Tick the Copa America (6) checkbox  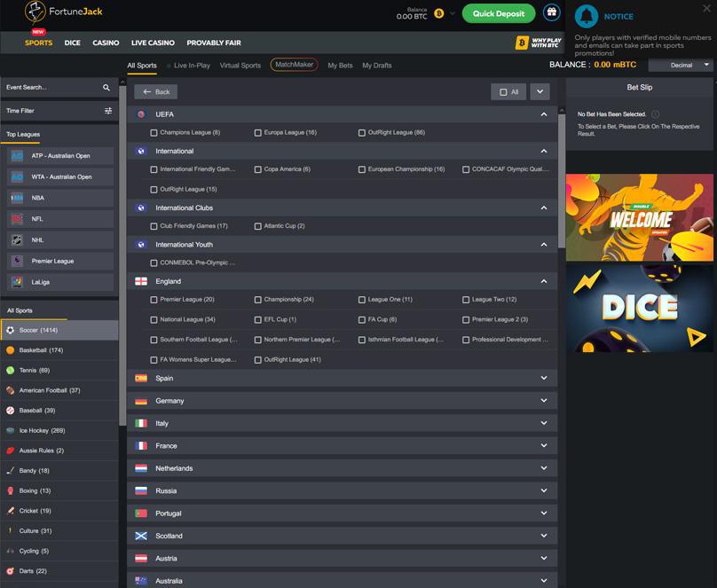click(x=258, y=169)
